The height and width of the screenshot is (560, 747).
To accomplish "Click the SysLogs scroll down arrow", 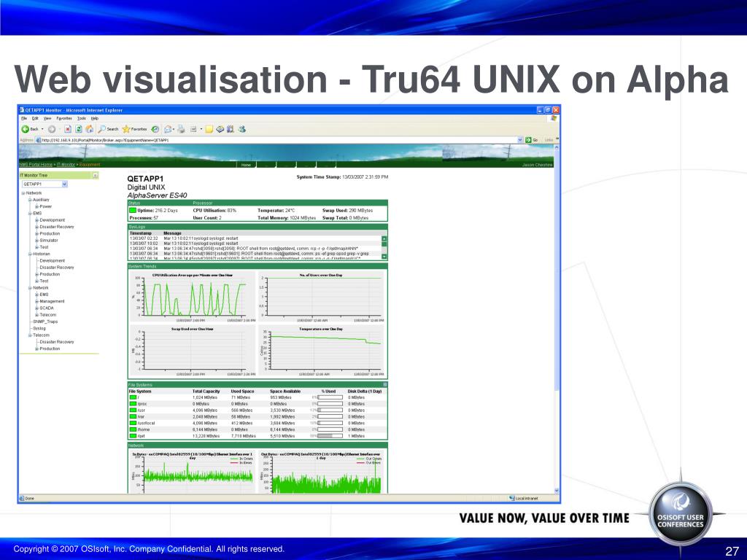I will point(384,256).
